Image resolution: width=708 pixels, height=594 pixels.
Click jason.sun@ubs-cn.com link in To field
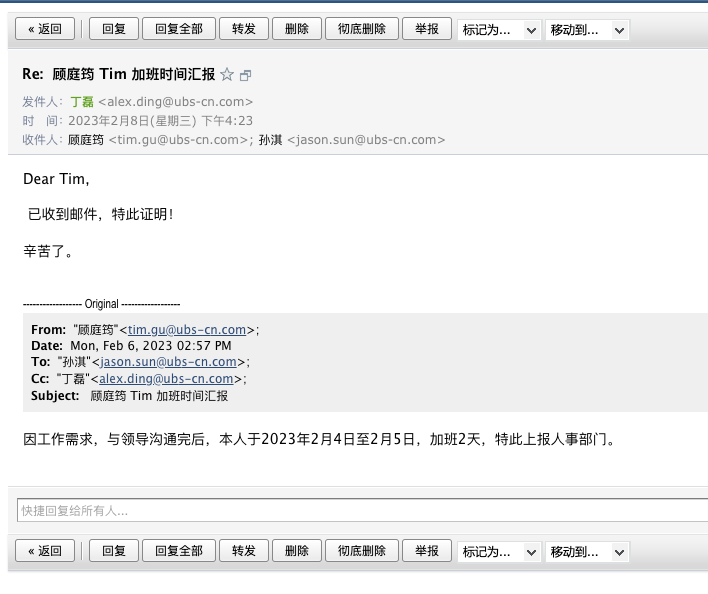coord(168,362)
